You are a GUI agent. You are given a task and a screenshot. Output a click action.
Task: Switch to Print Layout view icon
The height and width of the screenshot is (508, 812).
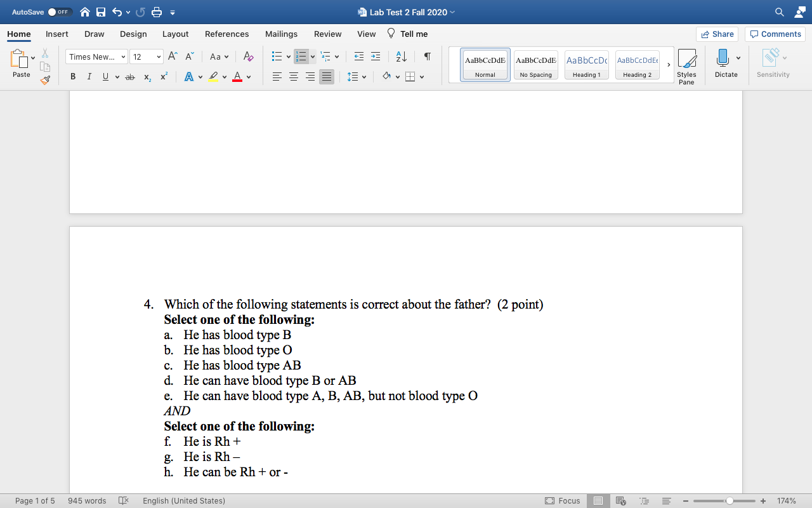[598, 500]
